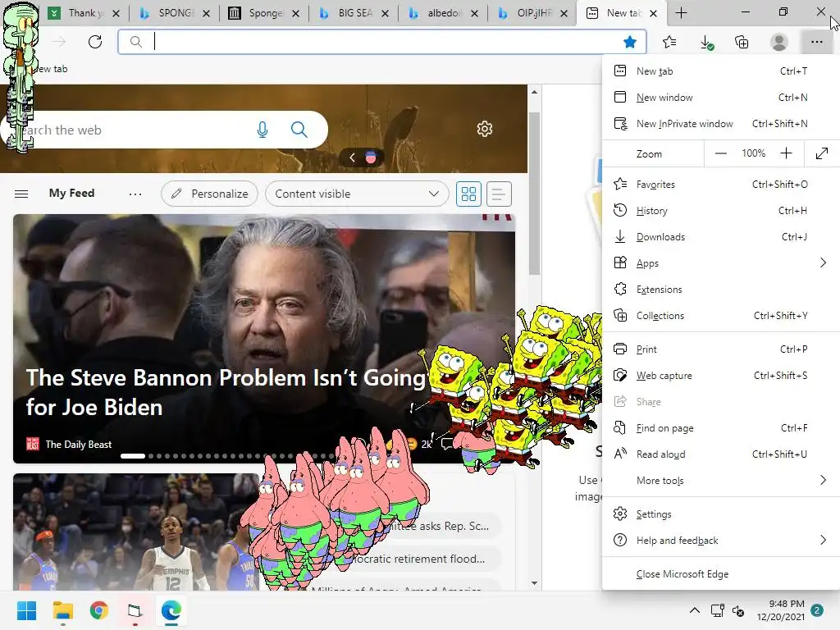
Task: Click the web search magnifier icon
Action: click(x=299, y=130)
